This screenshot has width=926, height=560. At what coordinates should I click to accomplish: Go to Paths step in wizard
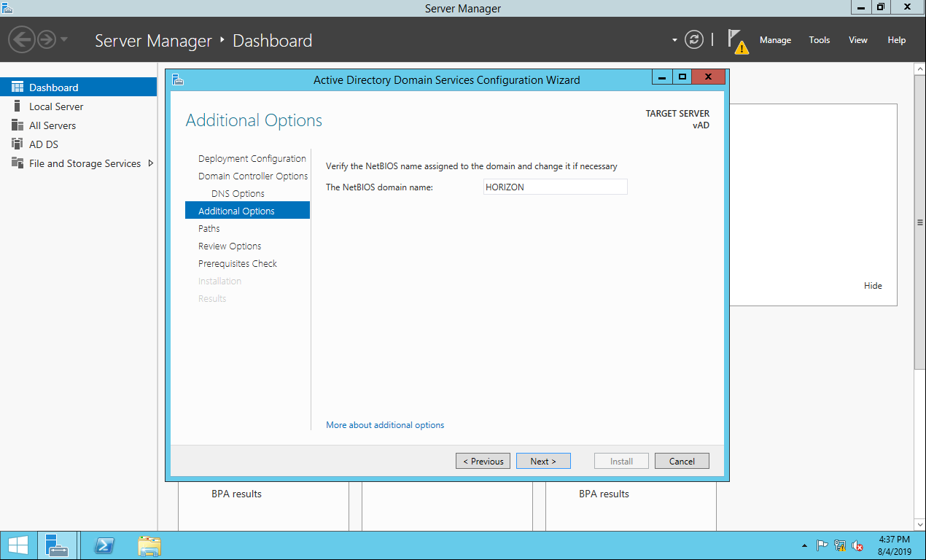(209, 228)
